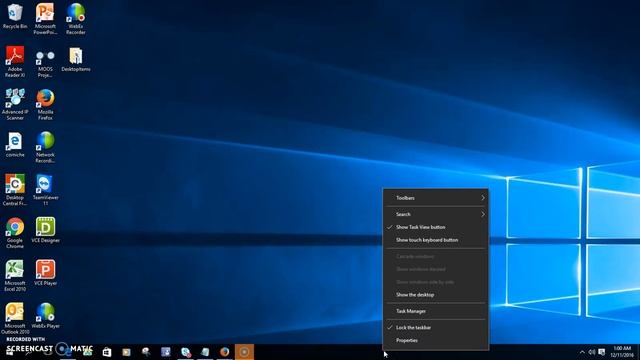Image resolution: width=640 pixels, height=360 pixels.
Task: Select the VCE Player desktop shortcut
Action: (x=45, y=273)
